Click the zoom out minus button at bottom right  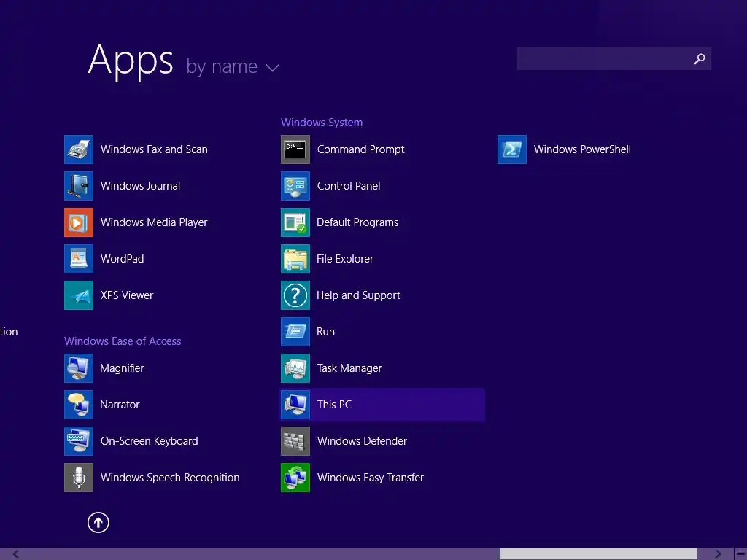[741, 554]
